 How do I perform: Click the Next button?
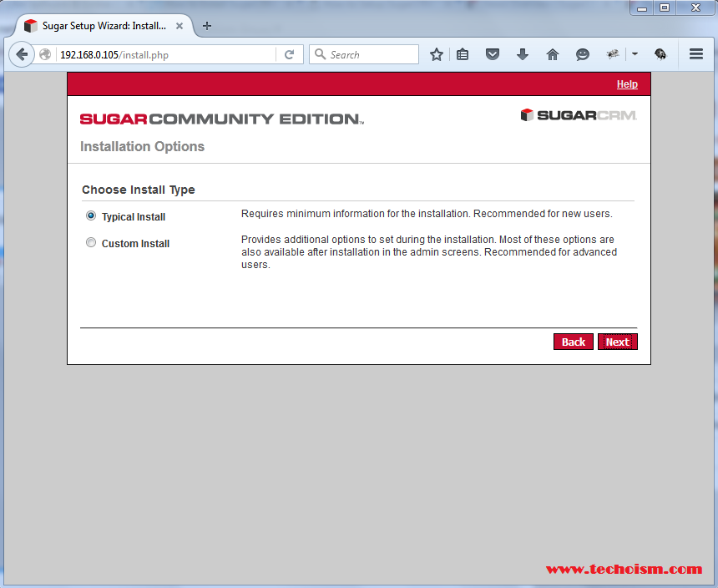617,342
